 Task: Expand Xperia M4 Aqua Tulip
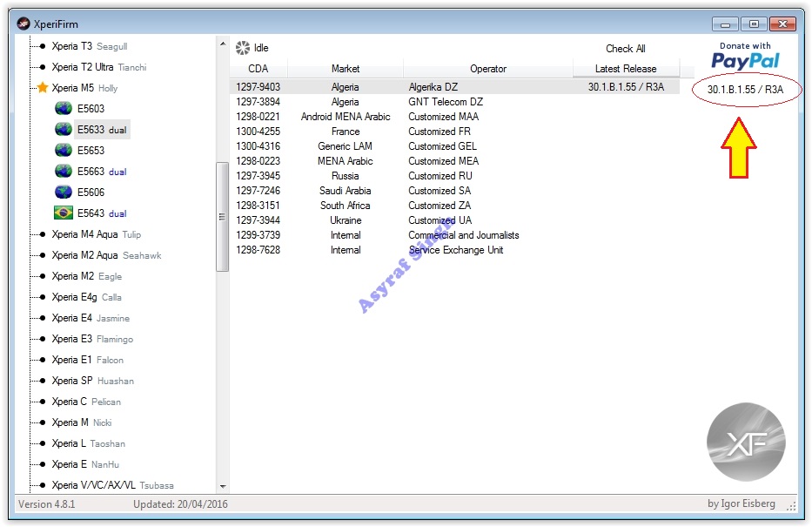coord(96,234)
